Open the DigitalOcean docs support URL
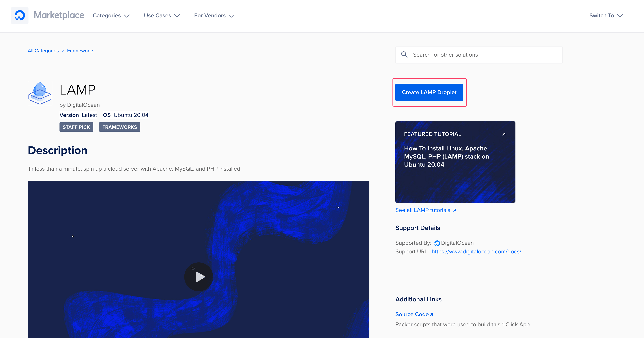This screenshot has height=338, width=644. tap(476, 252)
